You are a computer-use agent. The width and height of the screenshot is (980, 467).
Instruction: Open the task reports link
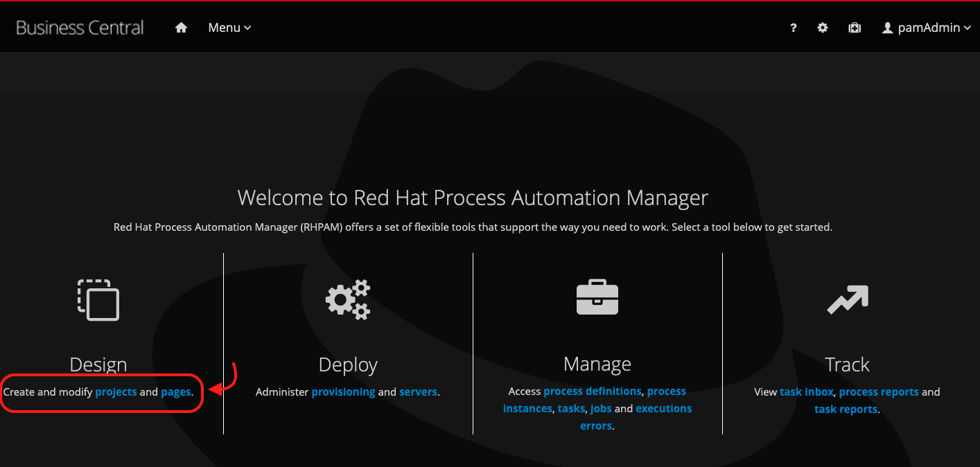pyautogui.click(x=846, y=409)
